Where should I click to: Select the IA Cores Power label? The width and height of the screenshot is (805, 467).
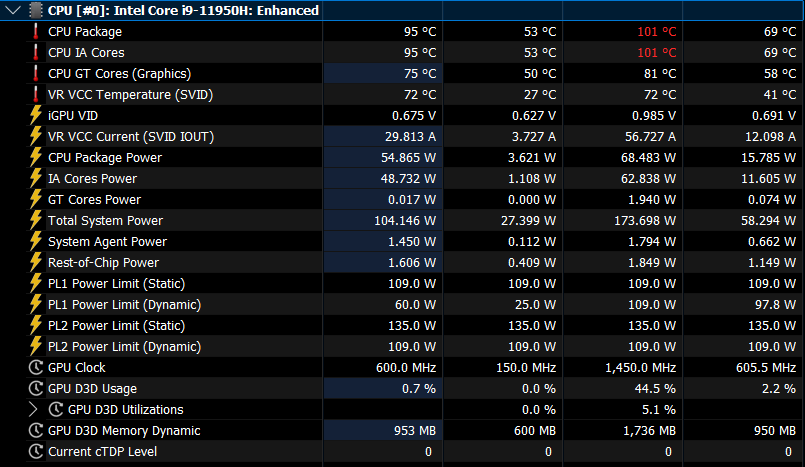pos(92,179)
